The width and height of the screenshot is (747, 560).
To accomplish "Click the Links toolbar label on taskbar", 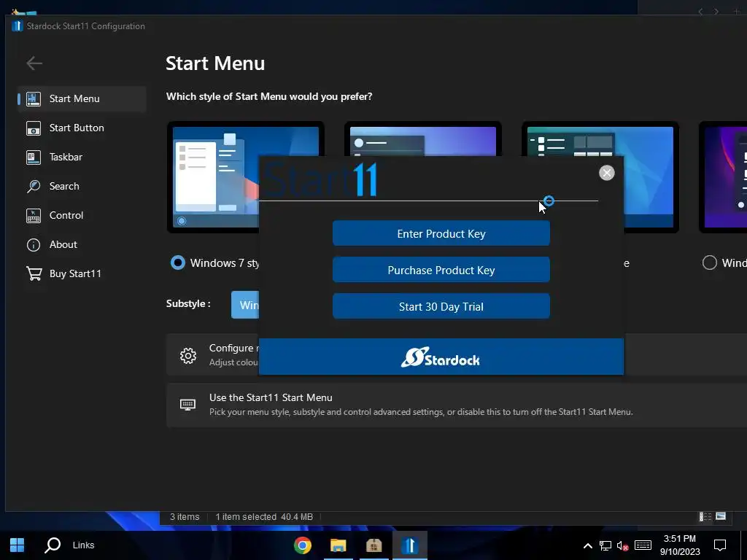I will click(83, 545).
